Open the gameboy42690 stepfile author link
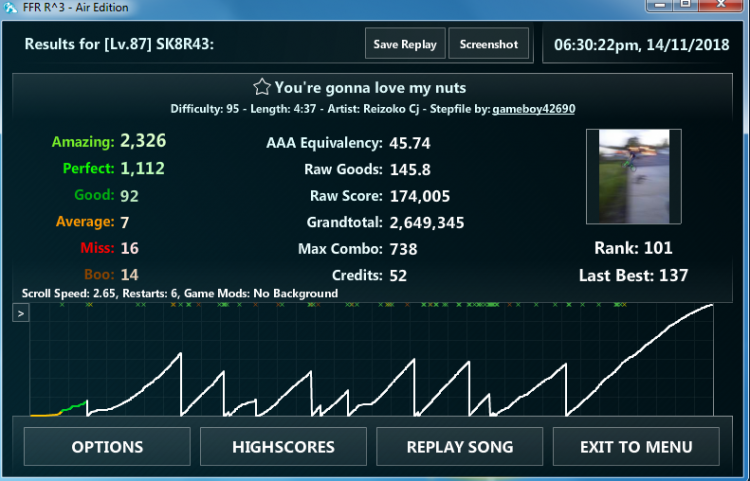This screenshot has height=481, width=750. 534,109
